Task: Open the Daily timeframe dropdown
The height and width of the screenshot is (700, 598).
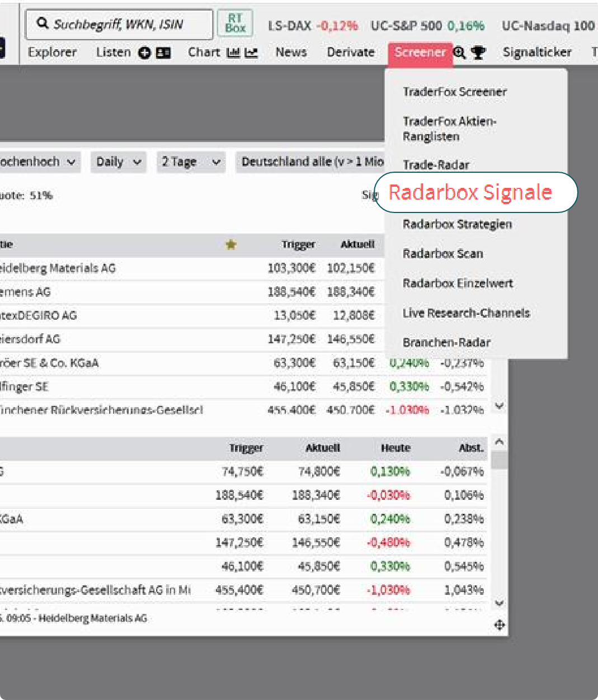Action: [119, 162]
